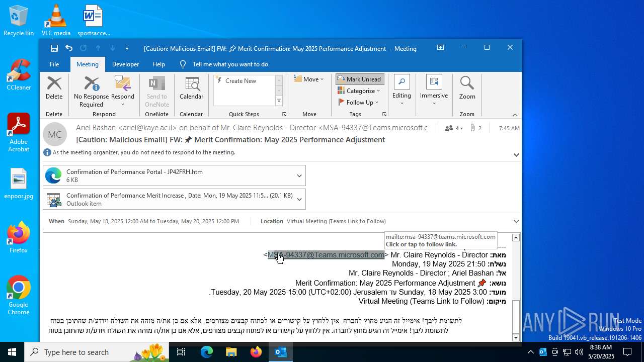The image size is (644, 362).
Task: Click Tell me what you want to do
Action: [230, 64]
